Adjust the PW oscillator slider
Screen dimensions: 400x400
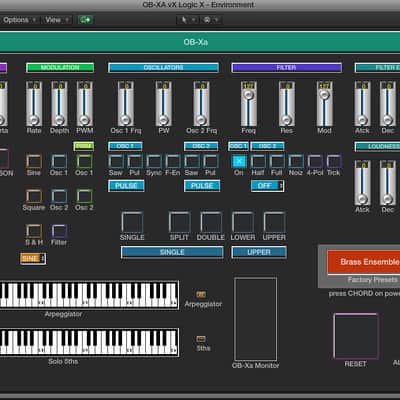tap(164, 104)
